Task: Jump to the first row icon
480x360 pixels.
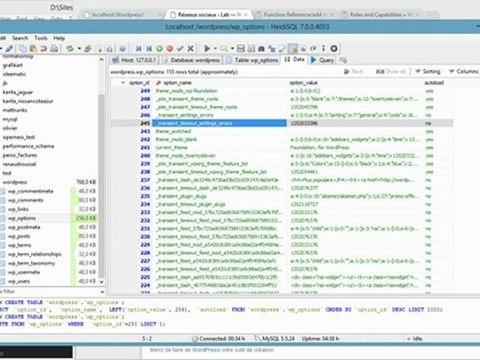Action: click(139, 49)
